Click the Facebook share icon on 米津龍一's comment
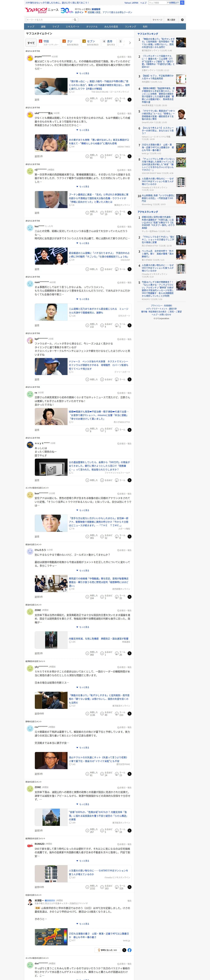 [130, 950]
